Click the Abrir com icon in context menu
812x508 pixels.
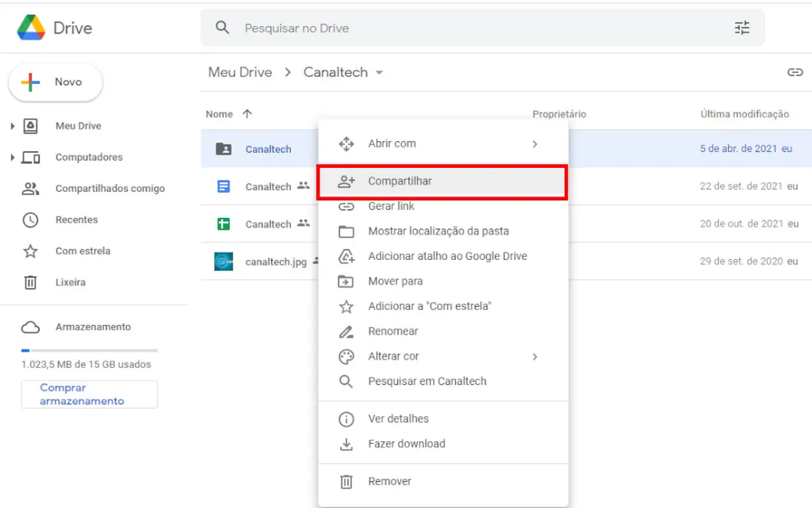click(346, 143)
